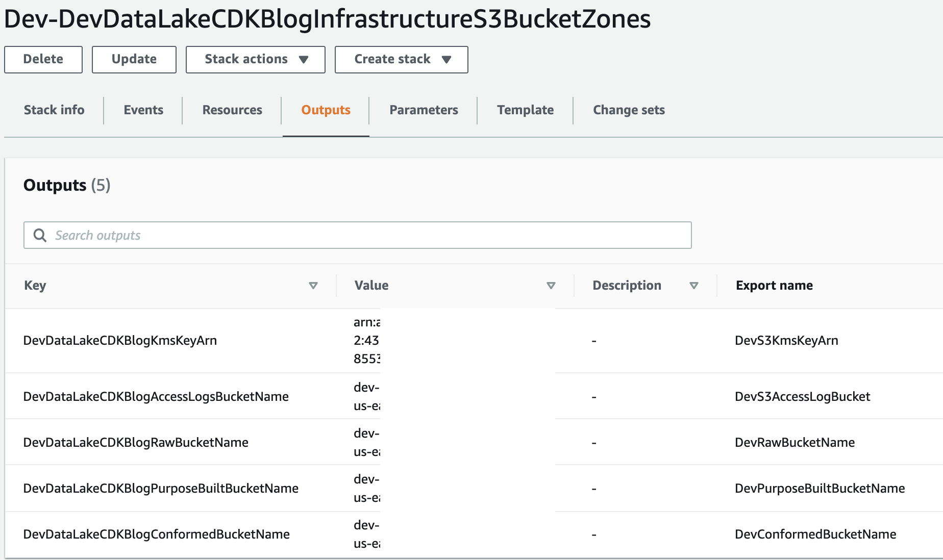Click the Value column header
The height and width of the screenshot is (560, 943).
(371, 286)
